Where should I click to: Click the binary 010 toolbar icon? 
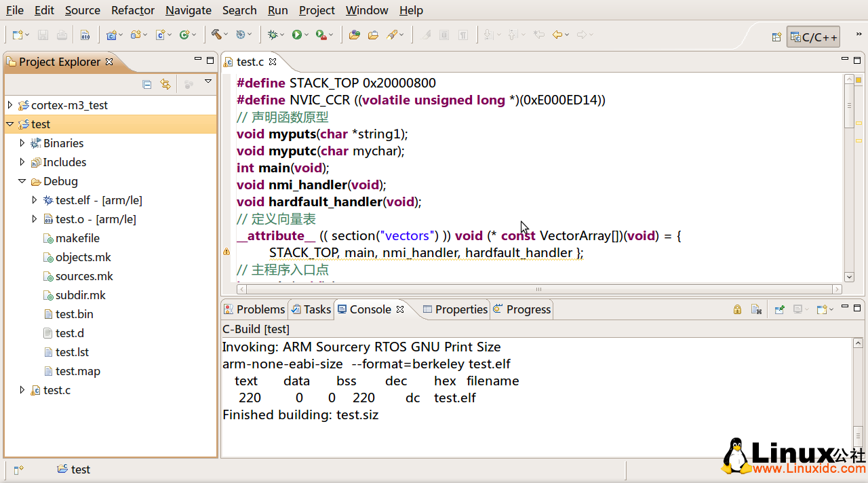[x=85, y=35]
